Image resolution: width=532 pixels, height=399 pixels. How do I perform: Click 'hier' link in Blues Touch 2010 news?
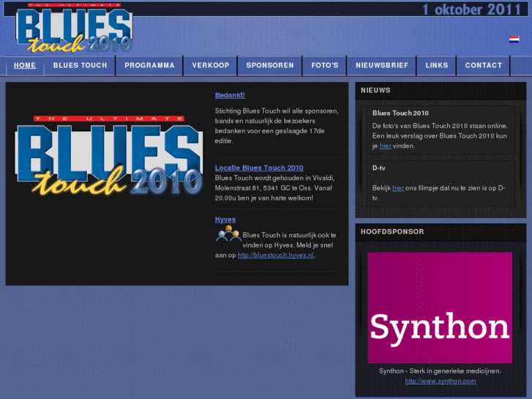(x=386, y=146)
